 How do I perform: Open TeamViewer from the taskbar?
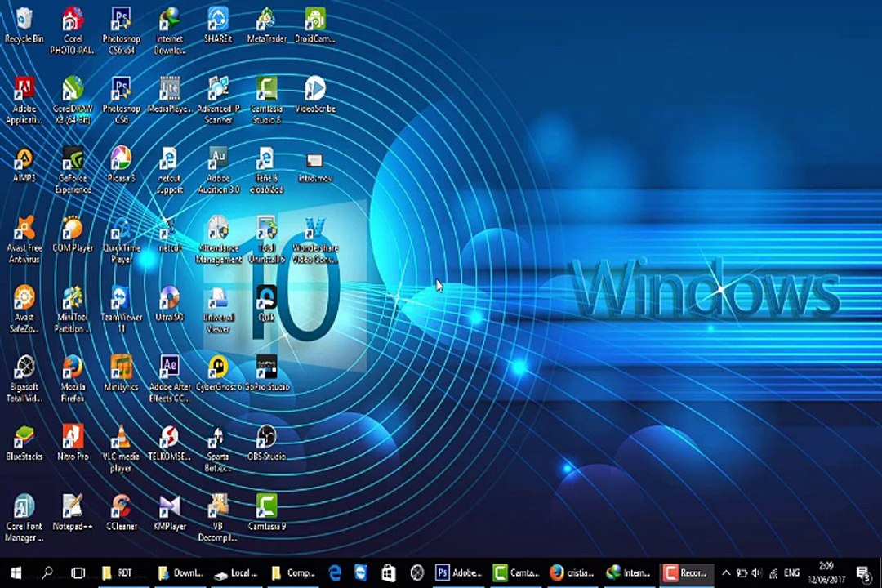point(361,572)
